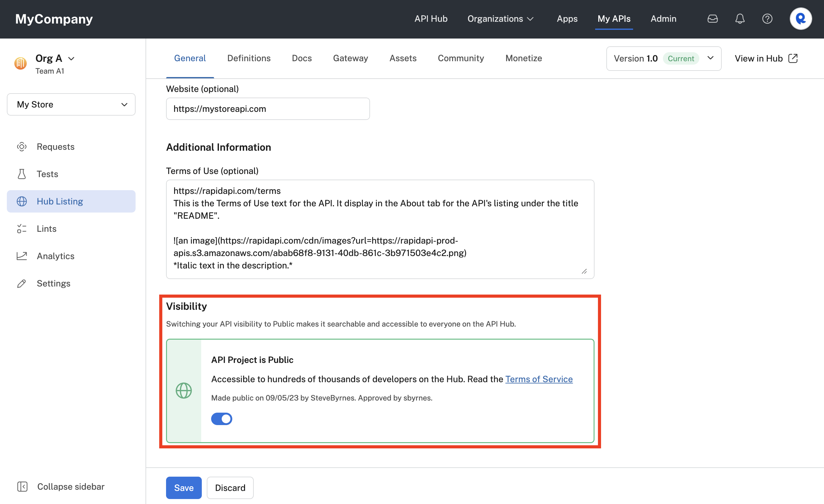
Task: Click the green globe icon in visibility card
Action: (x=184, y=390)
